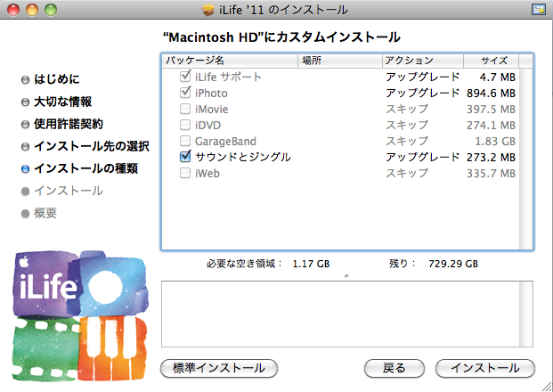This screenshot has width=553, height=392.
Task: Select the 大切な情報 step
Action: (62, 102)
